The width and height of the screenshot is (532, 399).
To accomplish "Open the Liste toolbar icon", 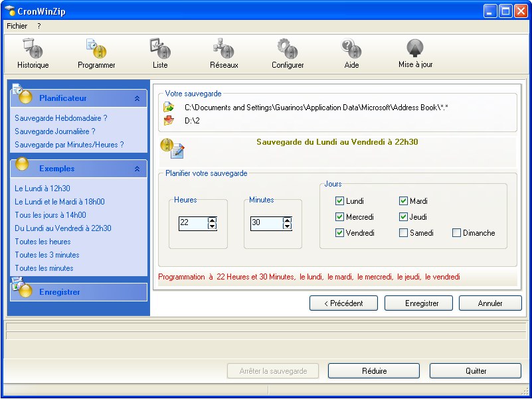I will pos(160,48).
